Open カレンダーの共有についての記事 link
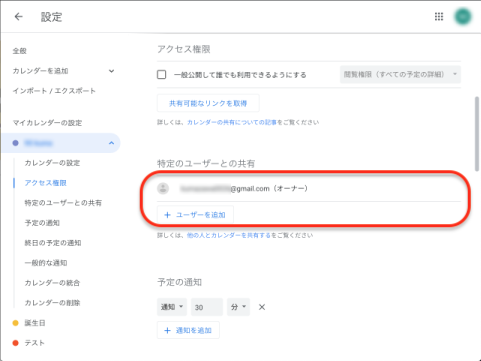481x361 pixels. pos(232,122)
